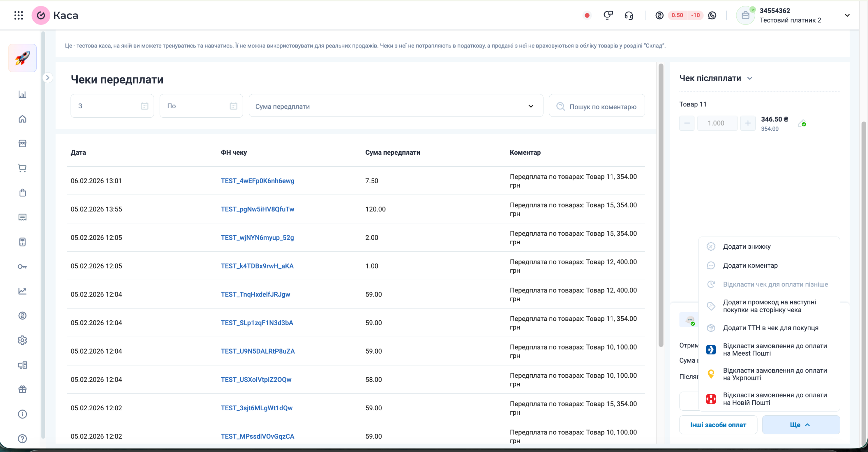Click the Інші засоби оплат button

tap(718, 425)
